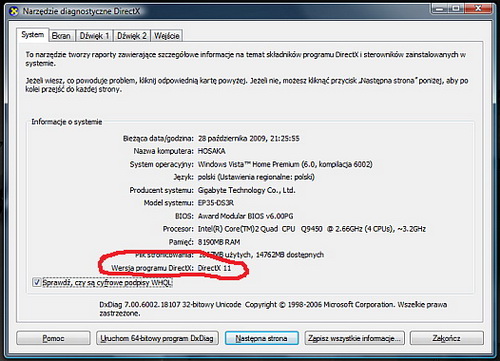Click the Gigabyte Technology Co., Ltd. value
This screenshot has width=500, height=361.
click(x=247, y=190)
